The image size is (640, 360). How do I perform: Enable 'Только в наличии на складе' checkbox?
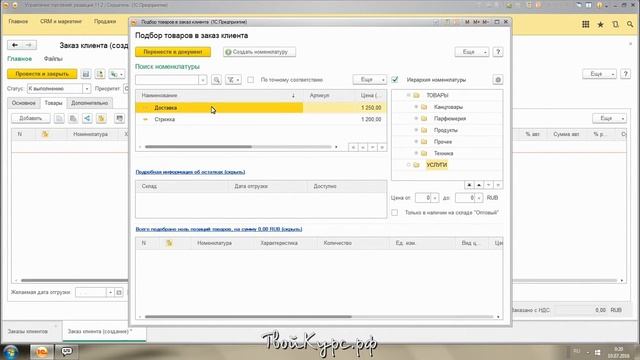coord(395,213)
